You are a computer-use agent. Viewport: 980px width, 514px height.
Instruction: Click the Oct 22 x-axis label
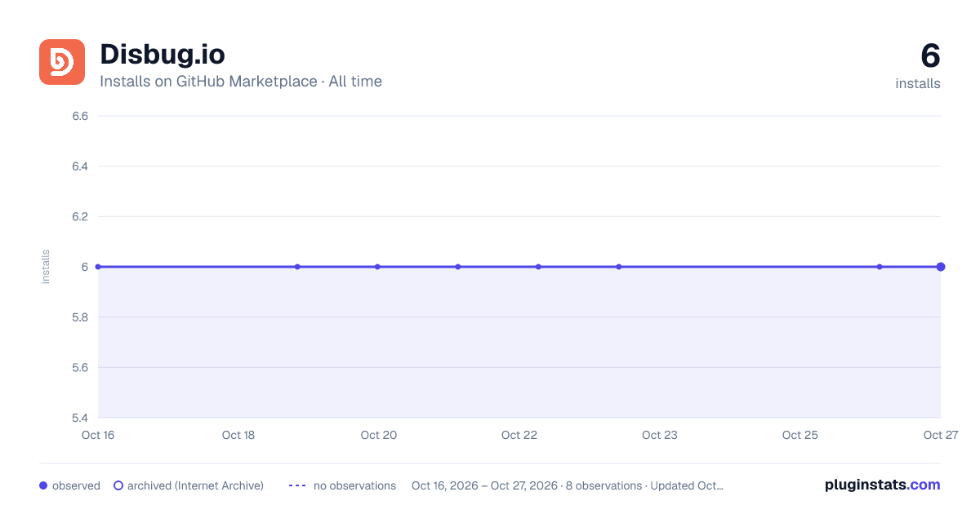[519, 435]
